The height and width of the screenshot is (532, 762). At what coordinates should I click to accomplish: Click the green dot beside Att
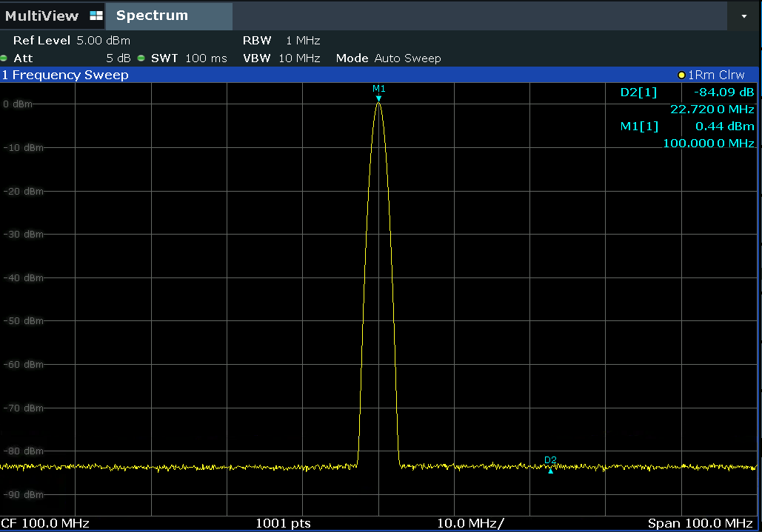4,58
